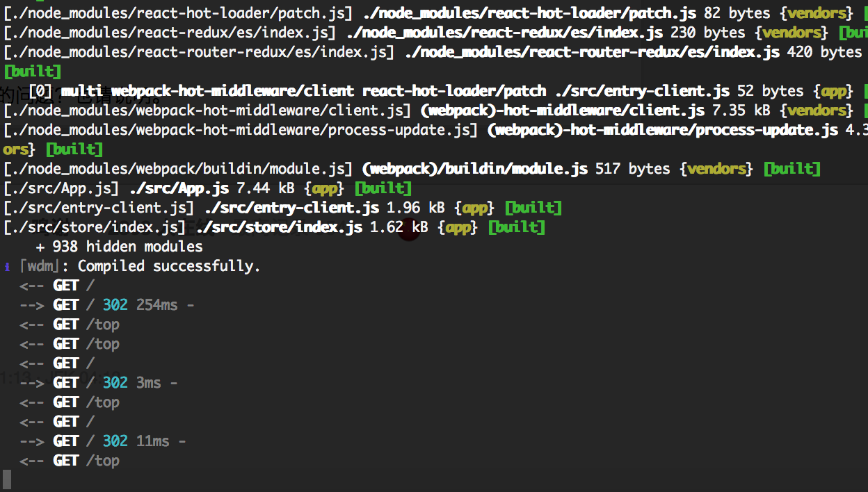Viewport: 868px width, 492px height.
Task: Click the 302 status on the first 'GET /' response
Action: (115, 304)
